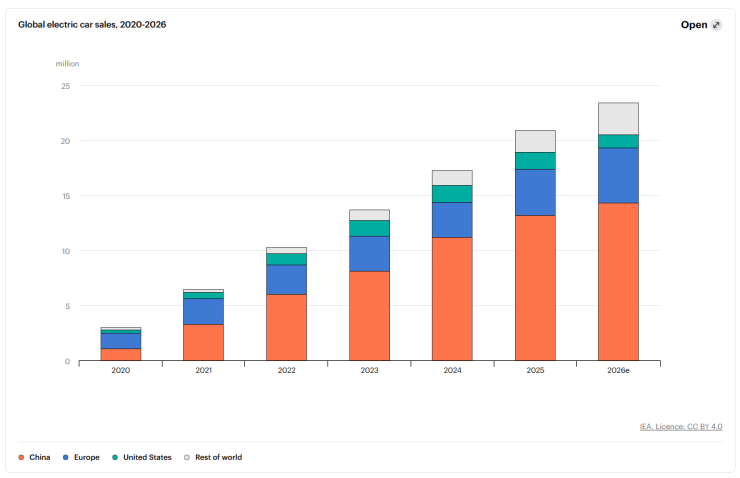The width and height of the screenshot is (740, 478).
Task: Click United States teal legend dot
Action: click(115, 457)
